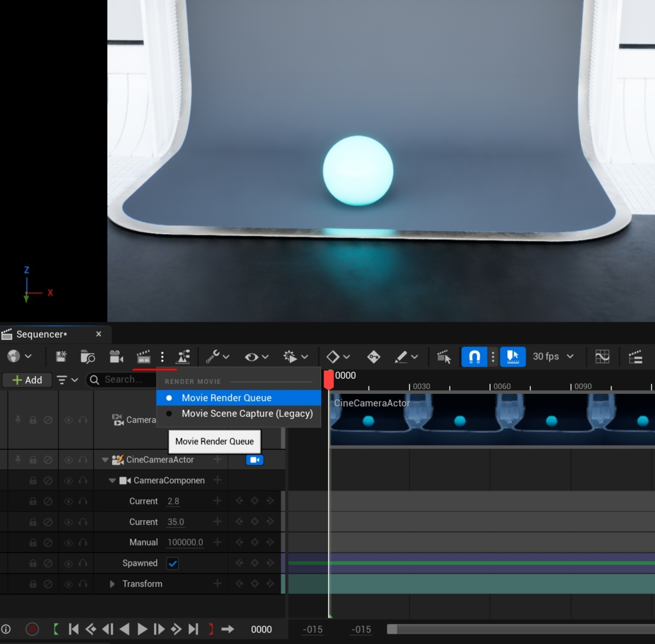Select the Sequencer tab

click(x=42, y=334)
